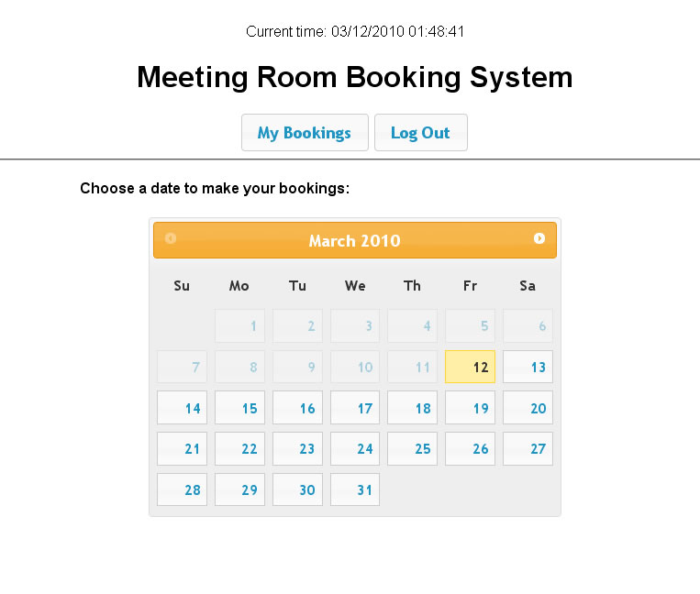Pick the last day, March 31
Image resolution: width=700 pixels, height=594 pixels.
(355, 489)
